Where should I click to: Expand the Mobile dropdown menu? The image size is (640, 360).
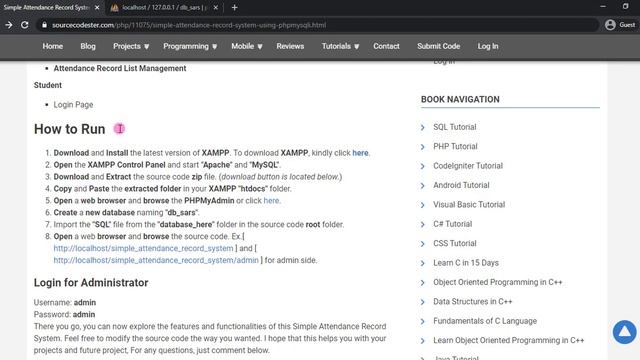pos(247,46)
